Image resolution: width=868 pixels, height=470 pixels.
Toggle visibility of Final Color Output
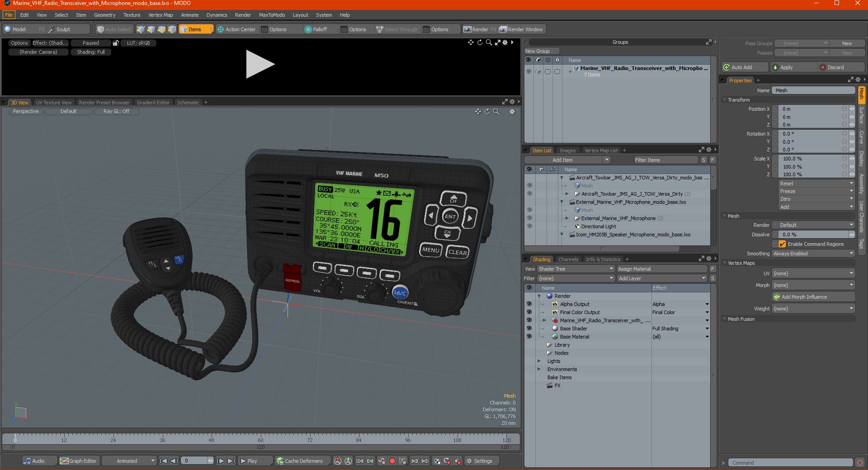(529, 312)
